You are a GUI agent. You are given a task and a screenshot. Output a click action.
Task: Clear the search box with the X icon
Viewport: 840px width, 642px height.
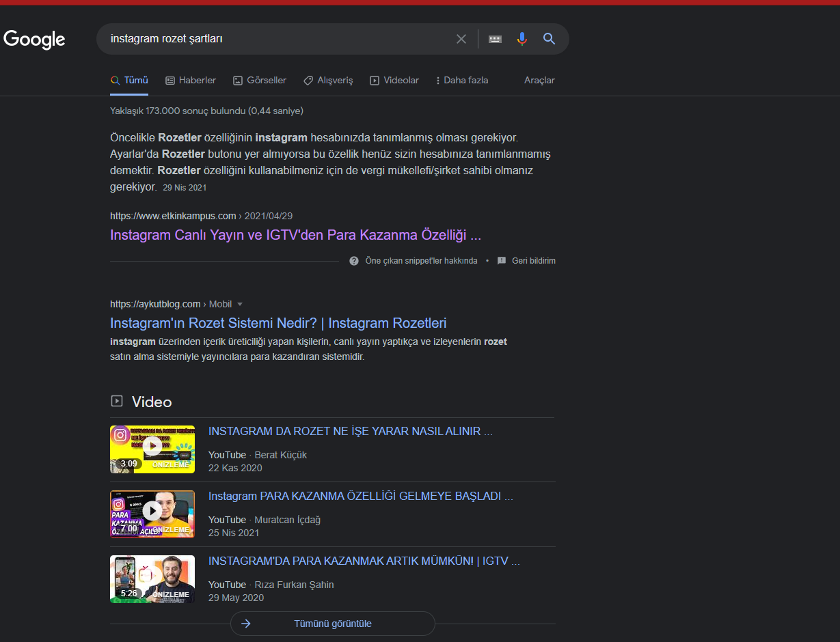461,39
